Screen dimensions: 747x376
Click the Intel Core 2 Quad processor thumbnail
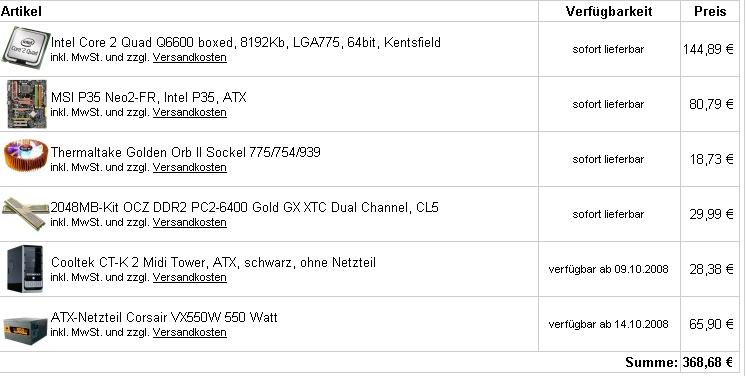26,47
